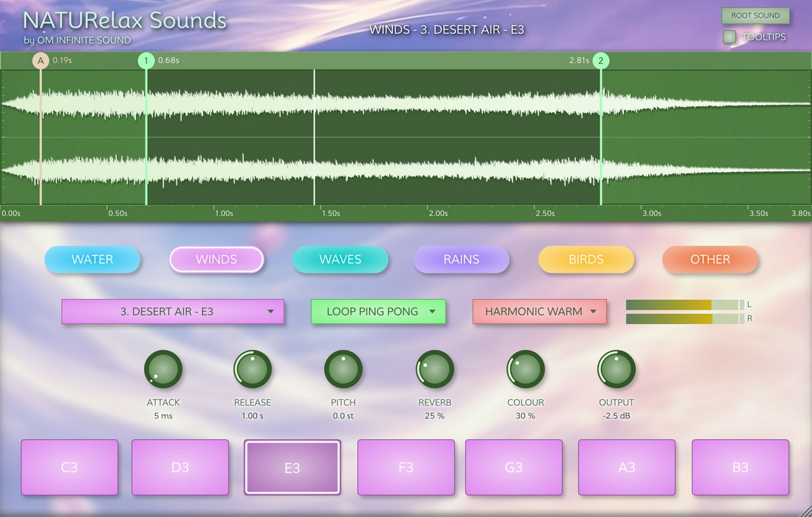Viewport: 812px width, 517px height.
Task: Click the L channel level meter
Action: point(685,305)
